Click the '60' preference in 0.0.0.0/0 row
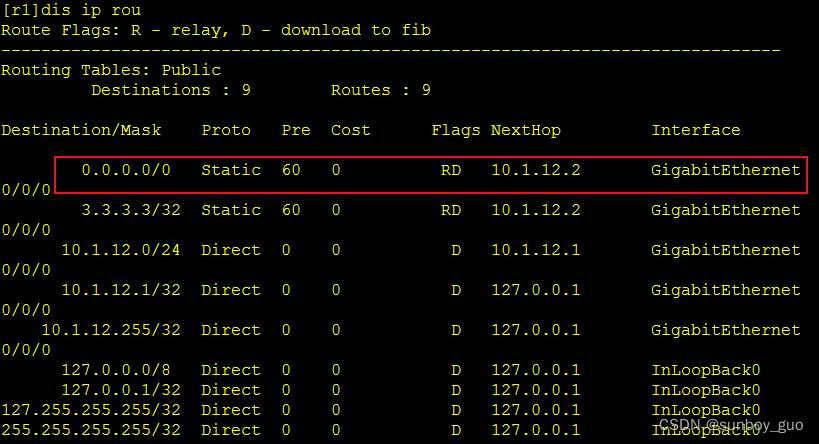819x444 pixels. [x=291, y=170]
